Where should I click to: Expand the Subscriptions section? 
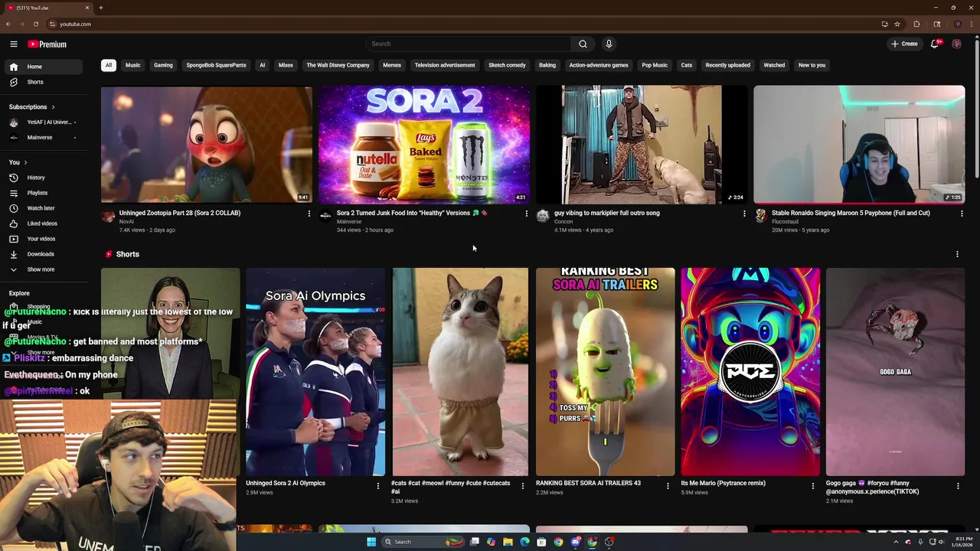click(31, 107)
